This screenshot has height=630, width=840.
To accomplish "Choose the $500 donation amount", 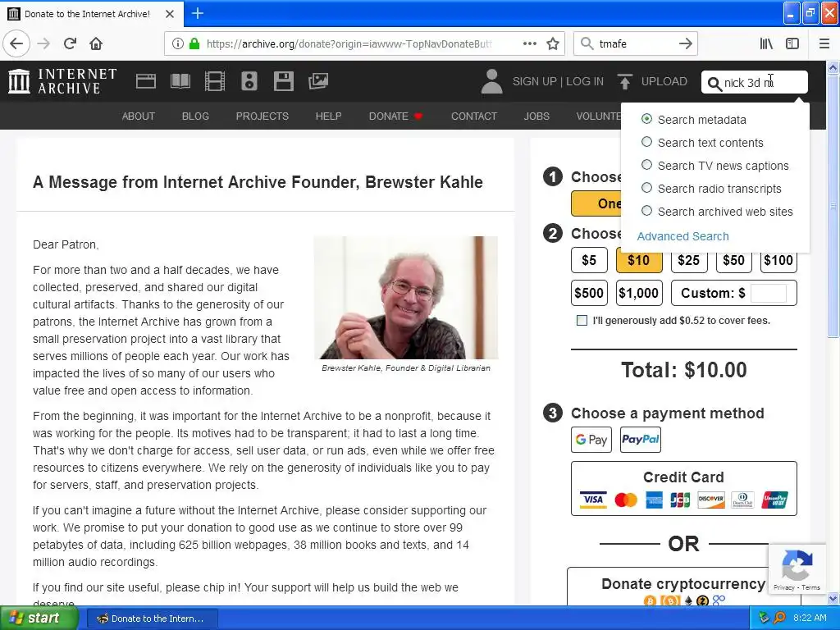I will [x=589, y=293].
